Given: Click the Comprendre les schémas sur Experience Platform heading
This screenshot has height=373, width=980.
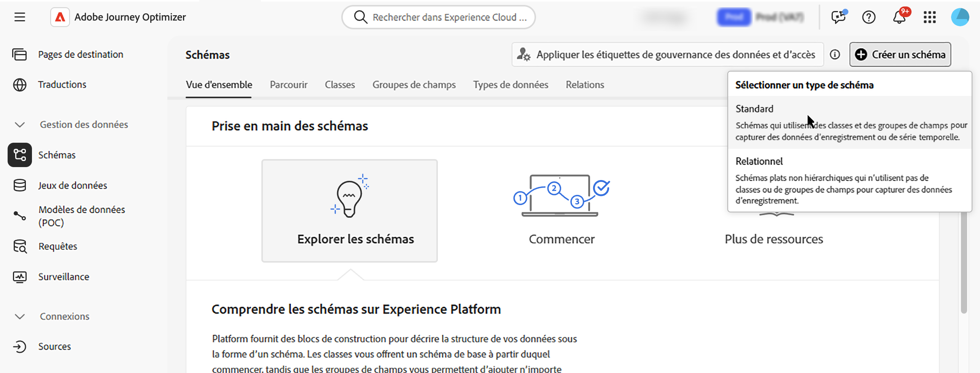Looking at the screenshot, I should 356,309.
